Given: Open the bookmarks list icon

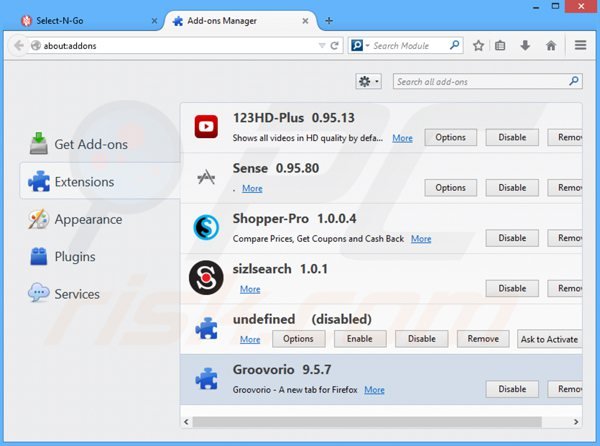Looking at the screenshot, I should point(500,46).
